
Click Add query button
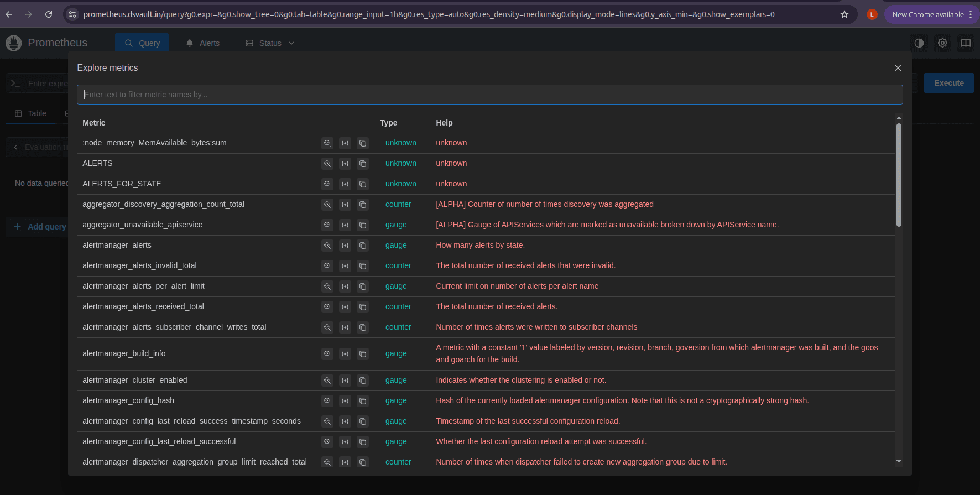[40, 227]
